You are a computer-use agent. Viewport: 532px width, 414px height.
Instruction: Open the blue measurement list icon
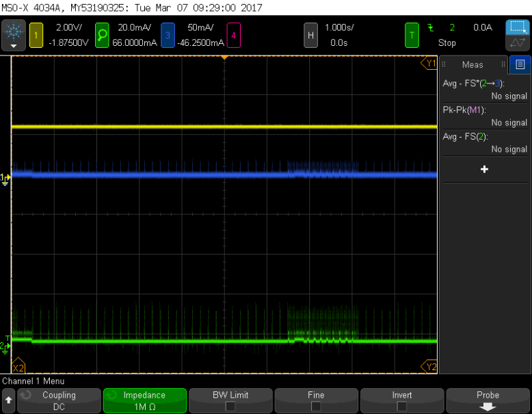520,64
